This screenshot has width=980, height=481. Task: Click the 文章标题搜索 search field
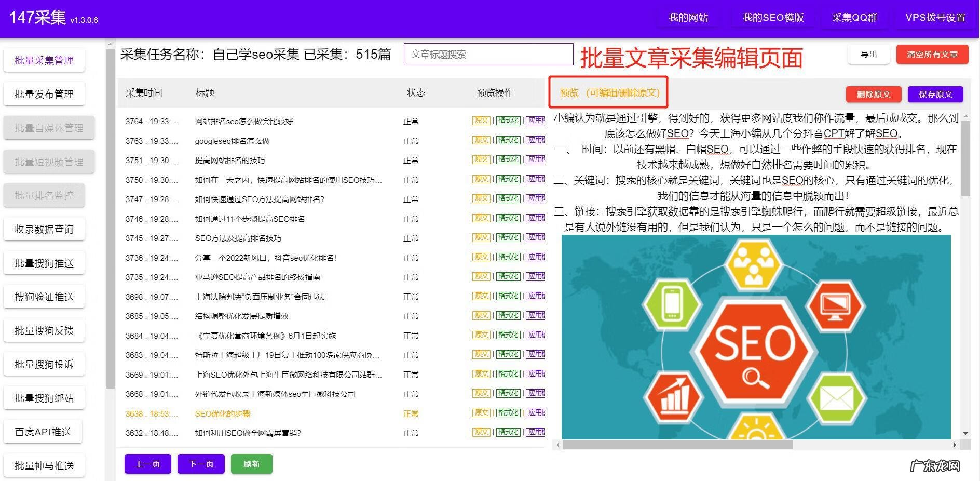click(x=487, y=54)
